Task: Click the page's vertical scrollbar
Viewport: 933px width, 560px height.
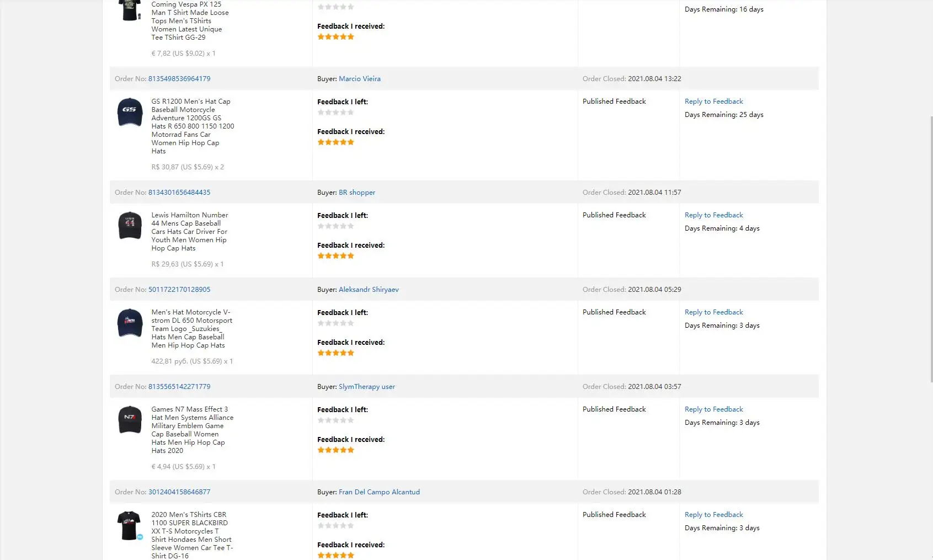Action: click(x=931, y=248)
